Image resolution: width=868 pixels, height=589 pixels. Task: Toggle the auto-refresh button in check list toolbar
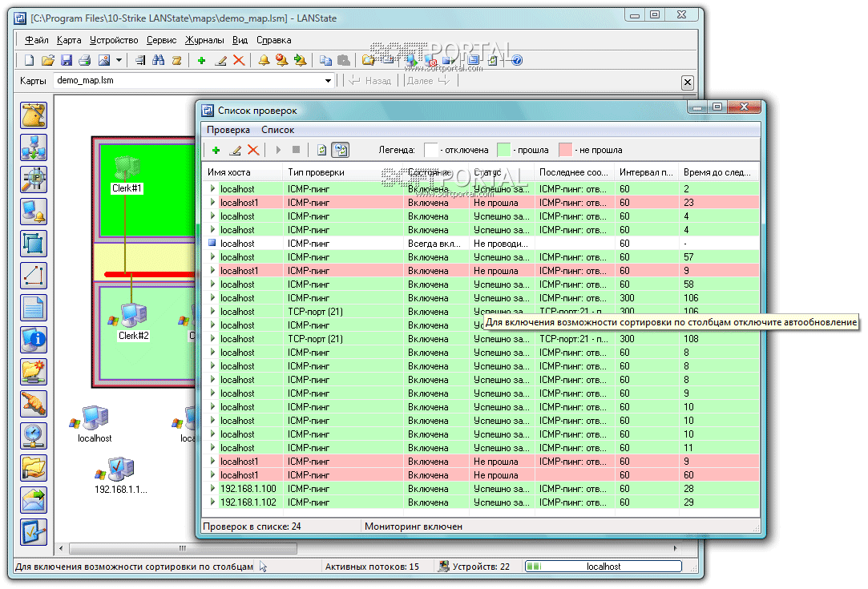(x=341, y=150)
